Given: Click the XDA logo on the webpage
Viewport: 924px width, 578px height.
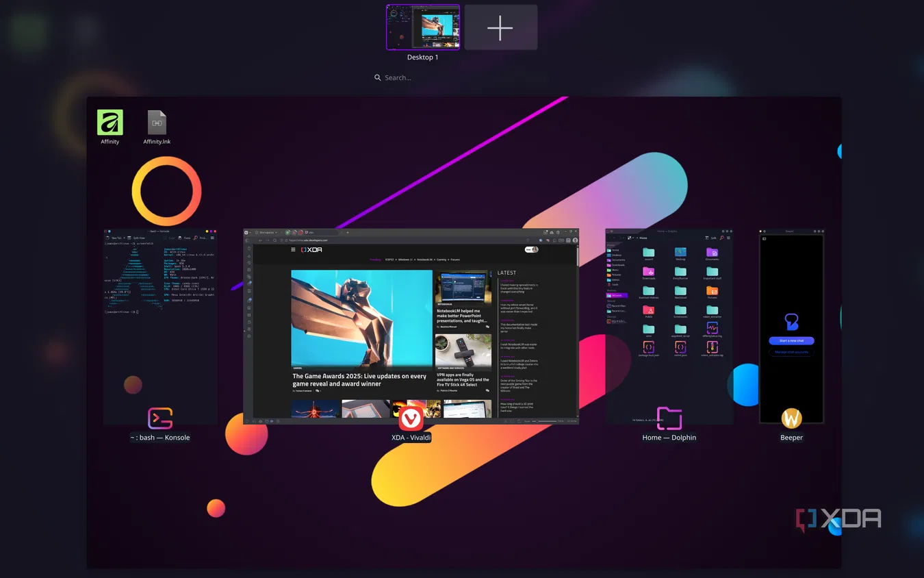Looking at the screenshot, I should coord(312,250).
